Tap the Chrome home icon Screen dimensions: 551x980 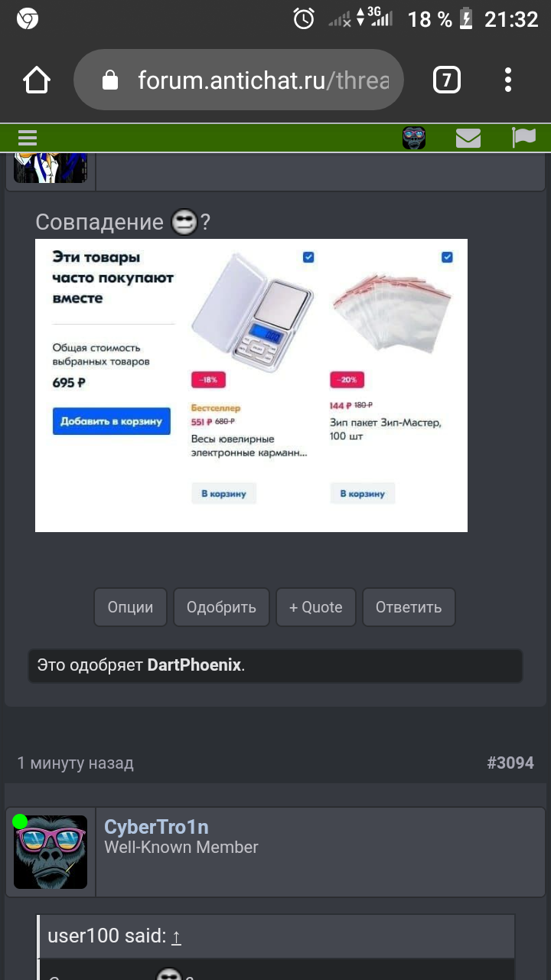(x=37, y=80)
